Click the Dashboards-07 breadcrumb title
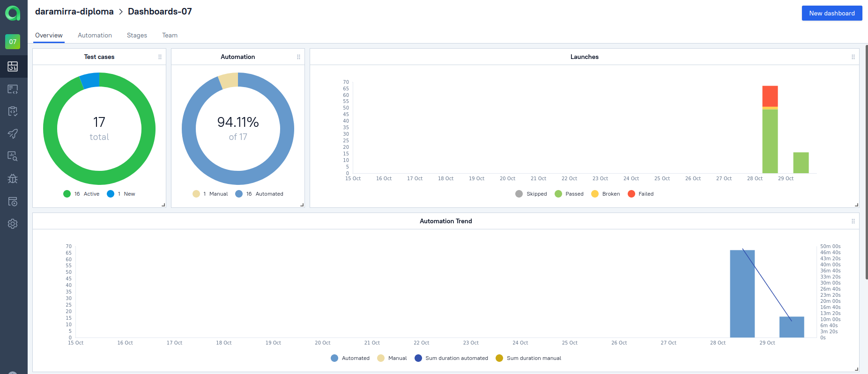This screenshot has width=868, height=374. [160, 12]
